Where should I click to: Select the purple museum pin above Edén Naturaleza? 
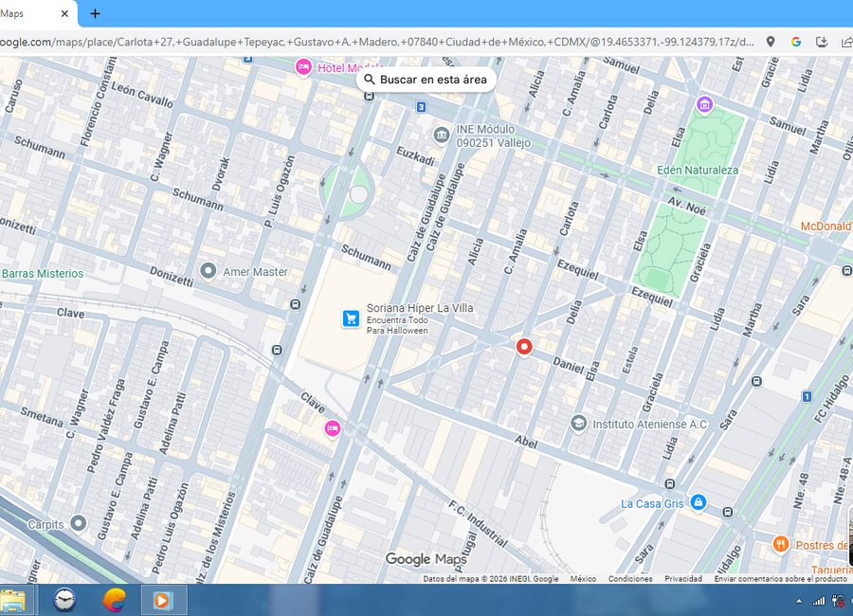click(704, 104)
